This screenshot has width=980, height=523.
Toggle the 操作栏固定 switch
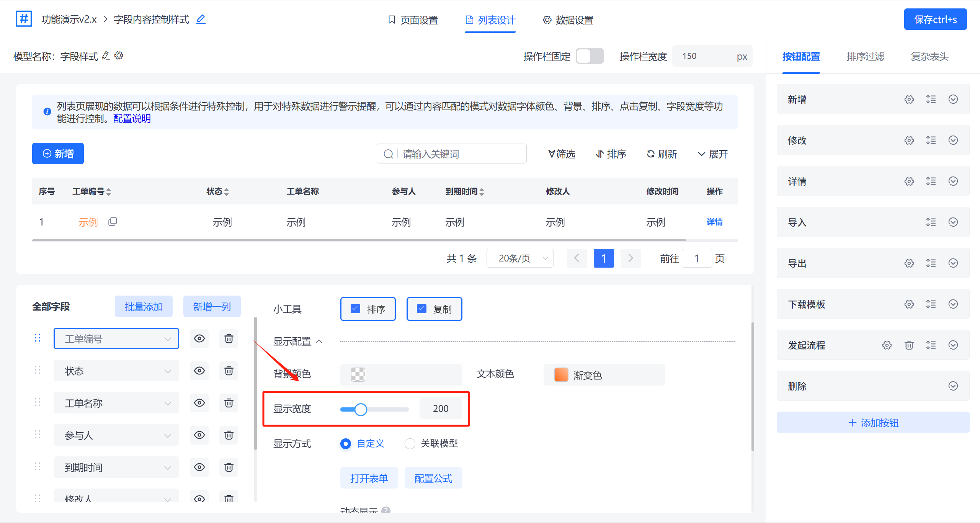[590, 56]
